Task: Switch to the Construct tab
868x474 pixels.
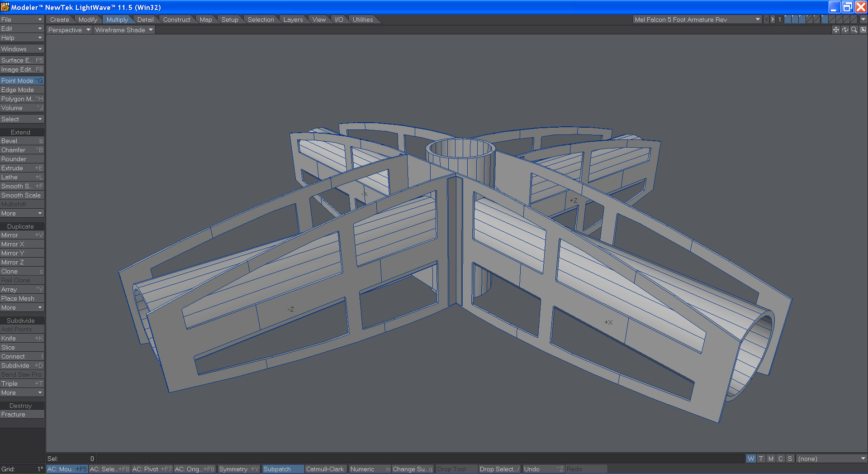Action: click(176, 19)
